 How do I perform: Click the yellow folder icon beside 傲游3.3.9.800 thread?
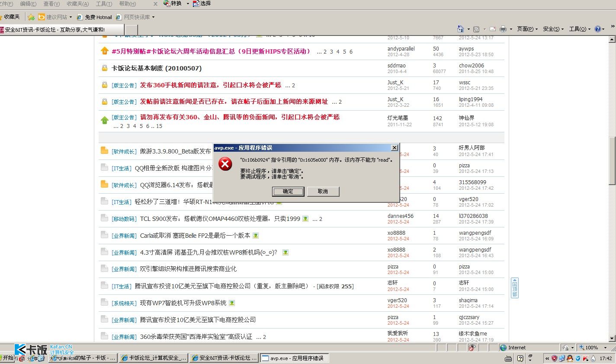pos(104,150)
